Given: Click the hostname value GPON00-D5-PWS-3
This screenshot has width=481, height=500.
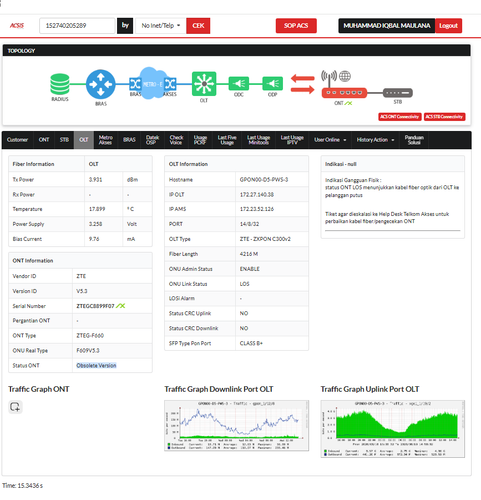Looking at the screenshot, I should pos(264,179).
